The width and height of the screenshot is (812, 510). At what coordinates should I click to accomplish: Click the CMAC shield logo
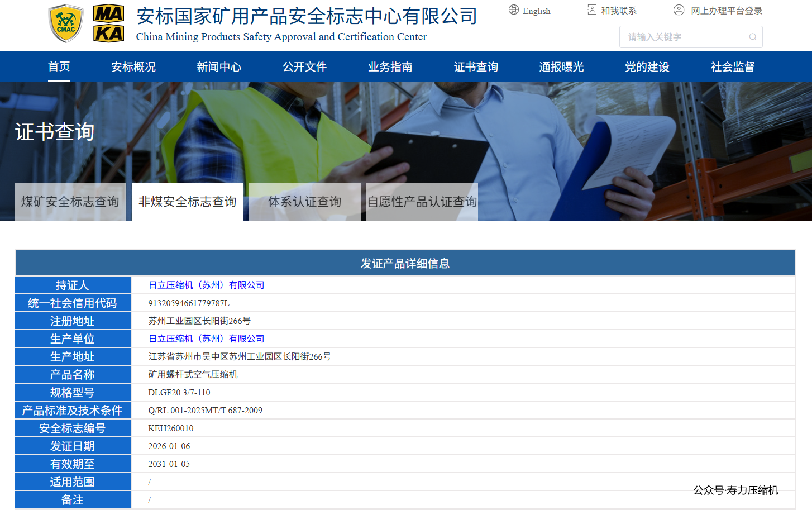tap(66, 23)
